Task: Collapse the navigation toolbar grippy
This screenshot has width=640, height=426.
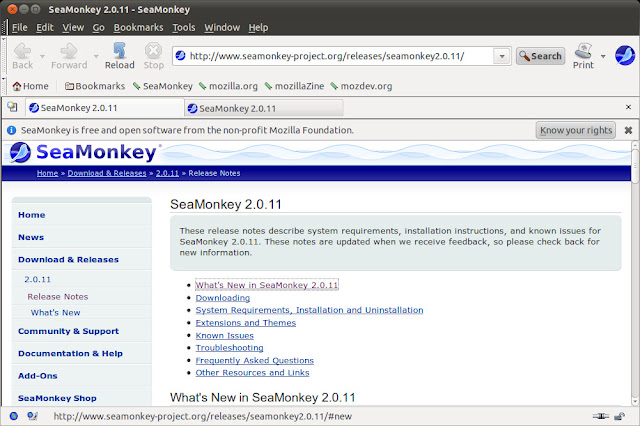Action: 4,57
